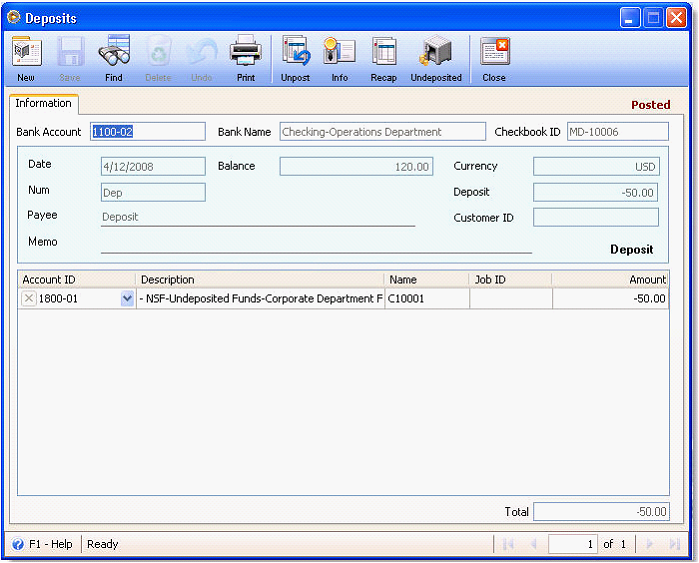Click the Num field containing Dep

[x=153, y=192]
